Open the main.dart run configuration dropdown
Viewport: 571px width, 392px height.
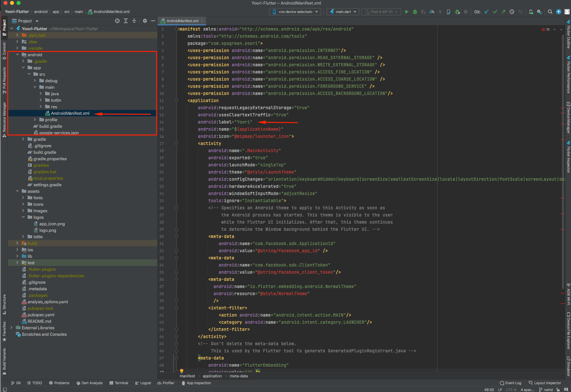(x=343, y=12)
